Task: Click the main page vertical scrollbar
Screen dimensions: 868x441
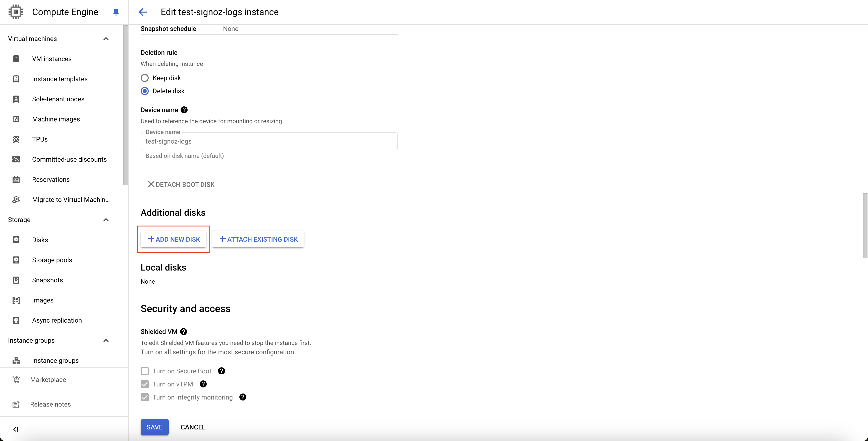Action: click(x=865, y=226)
